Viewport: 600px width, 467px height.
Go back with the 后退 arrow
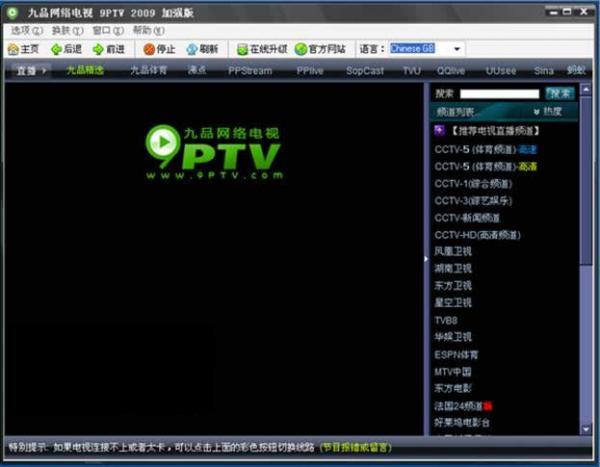57,49
